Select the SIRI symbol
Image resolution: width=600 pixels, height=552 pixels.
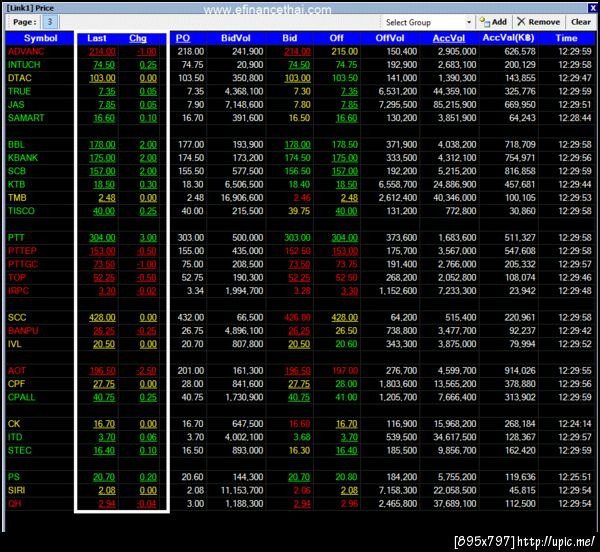pyautogui.click(x=16, y=490)
